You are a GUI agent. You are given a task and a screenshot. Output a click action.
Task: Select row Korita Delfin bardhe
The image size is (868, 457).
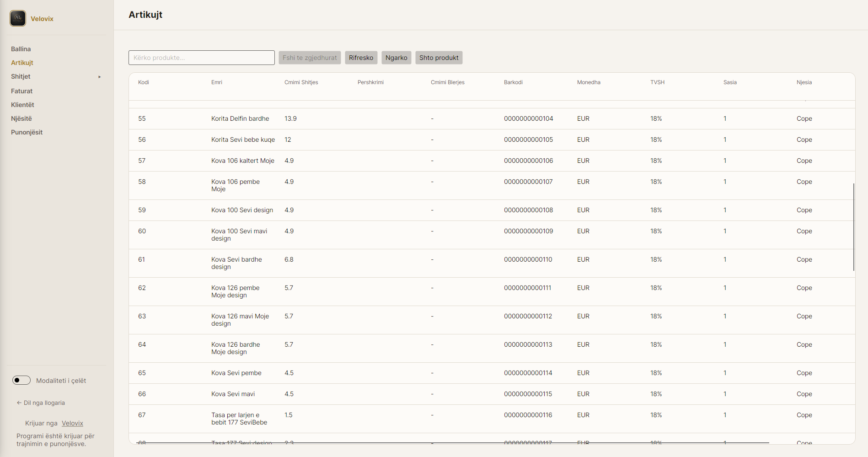click(492, 118)
